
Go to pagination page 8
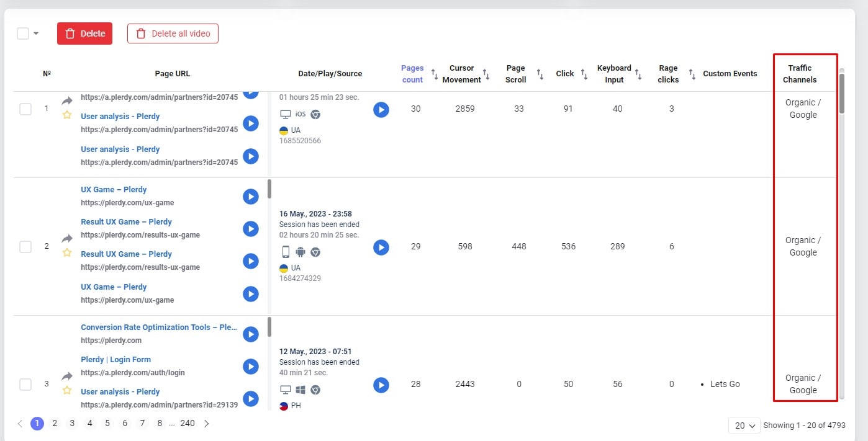160,424
